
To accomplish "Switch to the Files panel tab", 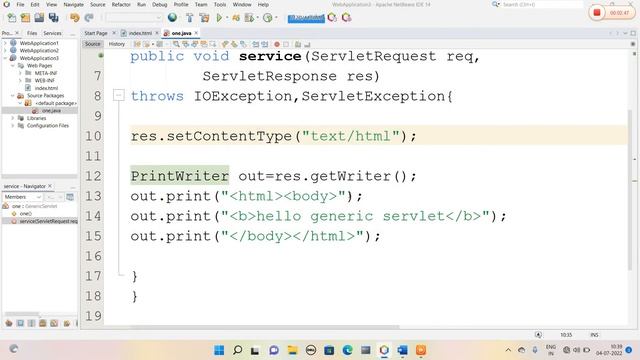I will tap(32, 33).
